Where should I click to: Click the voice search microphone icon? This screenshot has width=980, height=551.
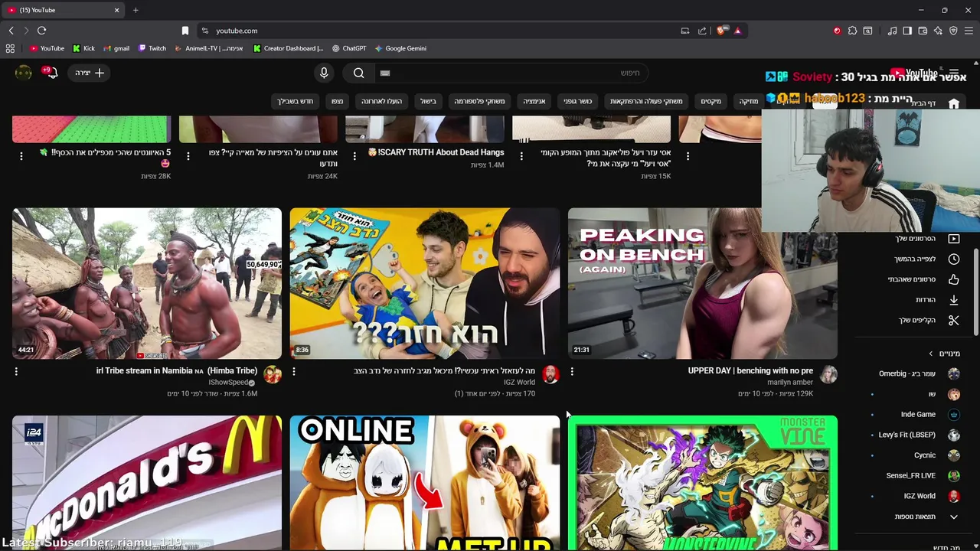click(x=324, y=73)
